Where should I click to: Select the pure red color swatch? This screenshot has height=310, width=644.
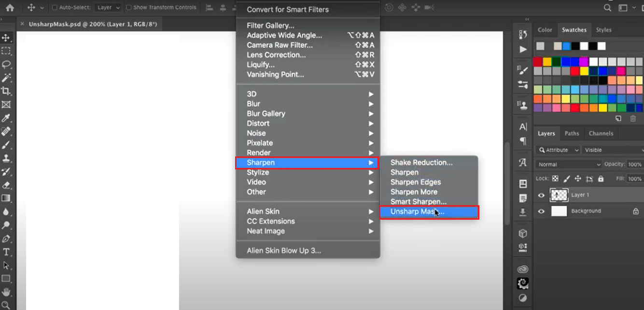(x=537, y=62)
